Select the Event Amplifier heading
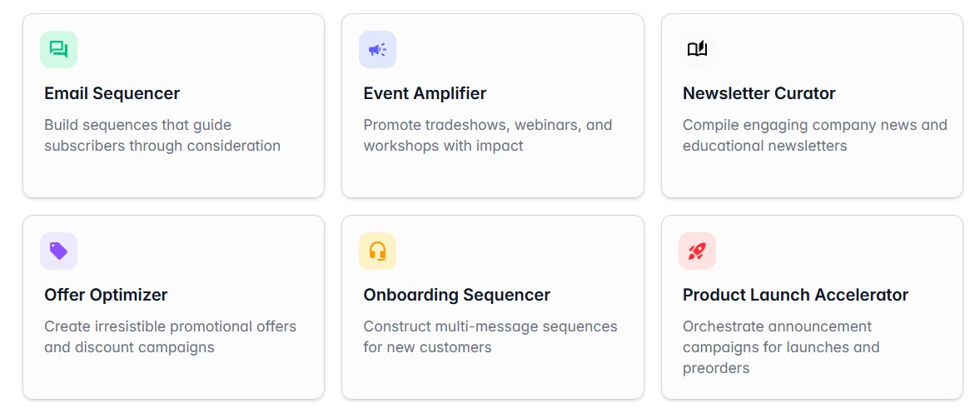Viewport: 980px width, 408px height. pos(425,93)
